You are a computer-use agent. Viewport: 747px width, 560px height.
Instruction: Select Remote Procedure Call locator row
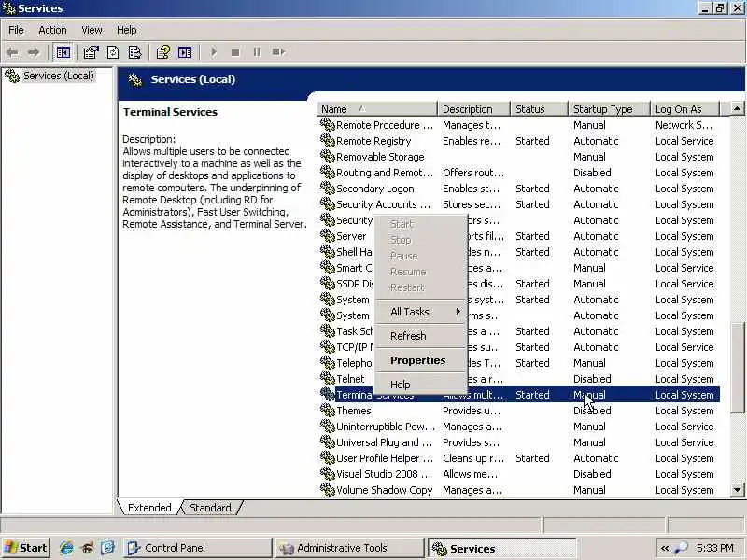click(x=519, y=125)
